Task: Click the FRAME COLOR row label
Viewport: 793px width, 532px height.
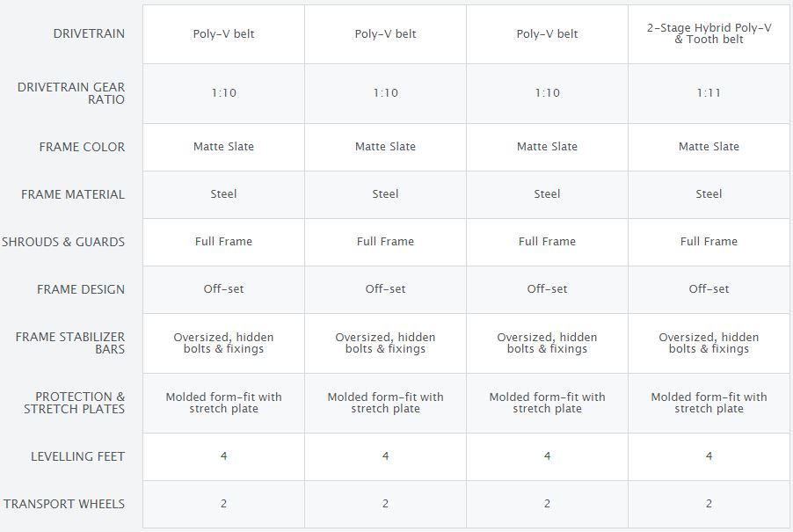Action: point(82,147)
